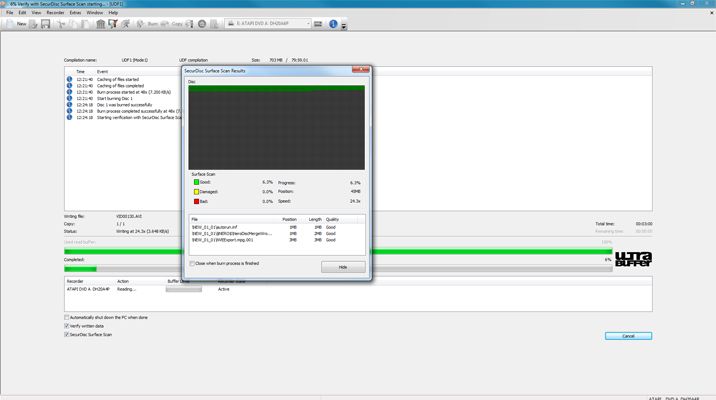The image size is (716, 400).
Task: Open the Window menu
Action: pyautogui.click(x=95, y=13)
